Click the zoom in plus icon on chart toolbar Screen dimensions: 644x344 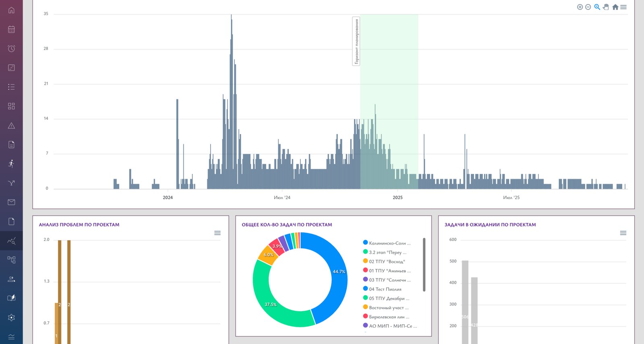pos(580,7)
